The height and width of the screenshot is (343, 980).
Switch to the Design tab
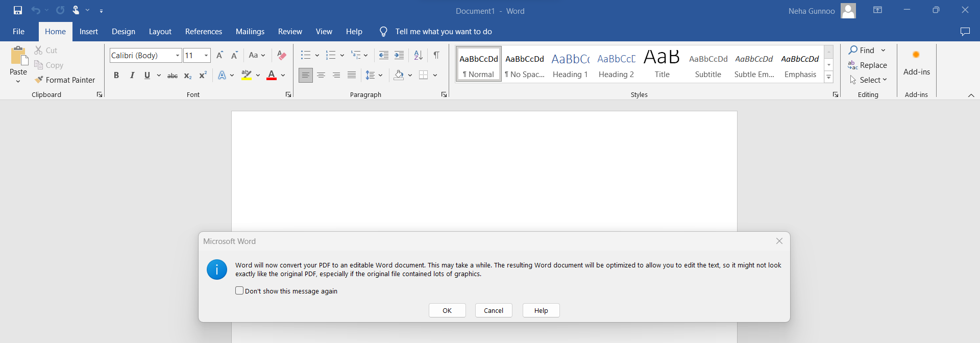point(124,32)
